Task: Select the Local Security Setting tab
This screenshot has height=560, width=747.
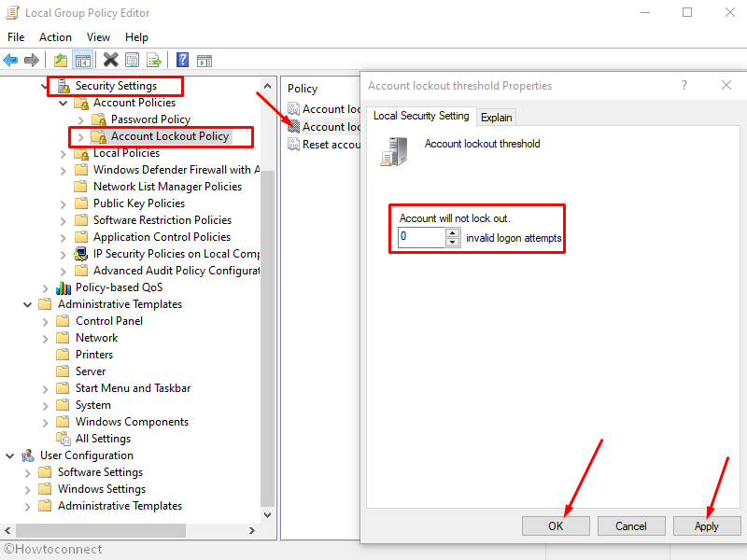Action: pyautogui.click(x=421, y=116)
